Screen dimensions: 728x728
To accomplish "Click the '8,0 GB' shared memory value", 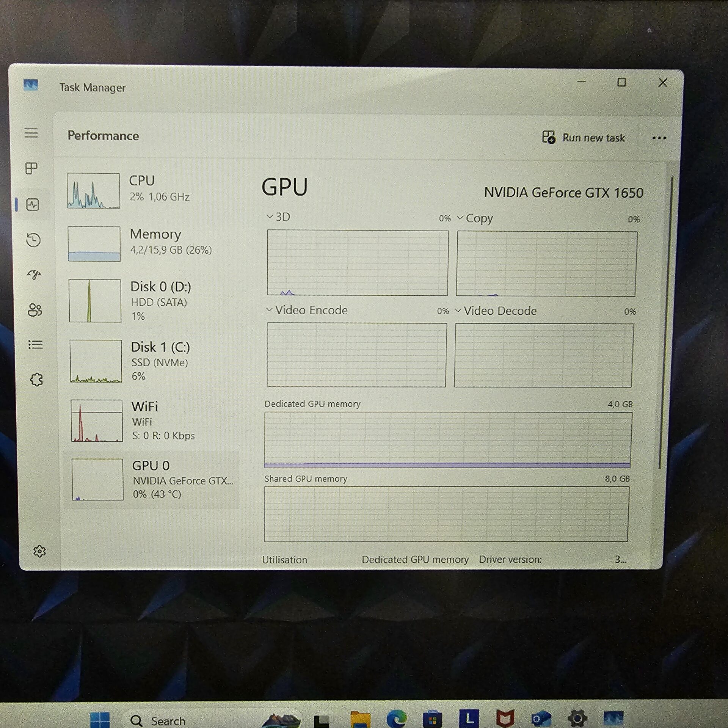I will [617, 479].
